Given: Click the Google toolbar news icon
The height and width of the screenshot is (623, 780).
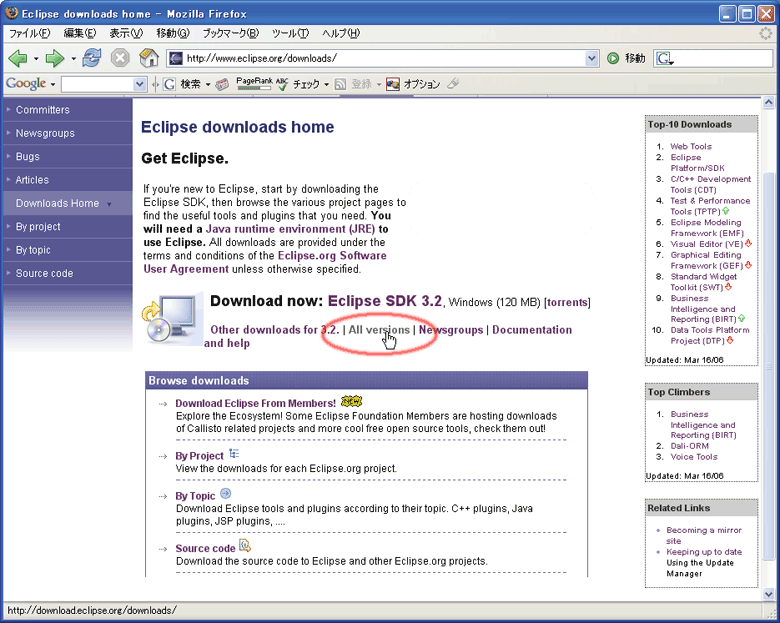Looking at the screenshot, I should (x=222, y=84).
